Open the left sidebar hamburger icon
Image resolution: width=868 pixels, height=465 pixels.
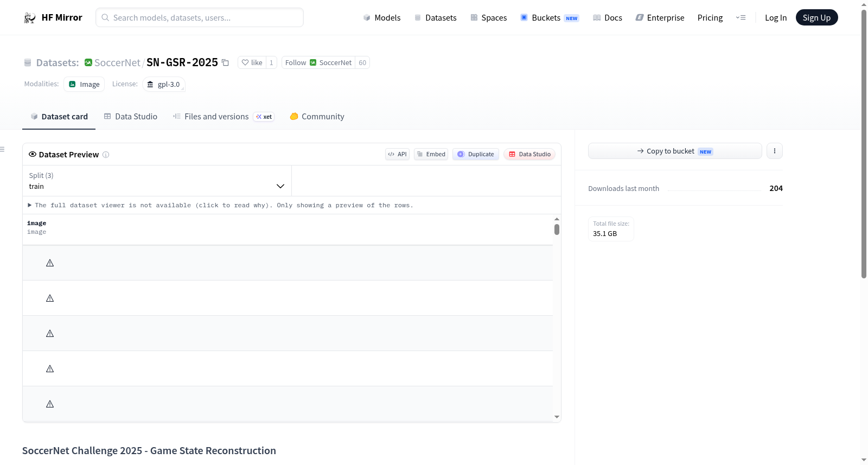3,149
